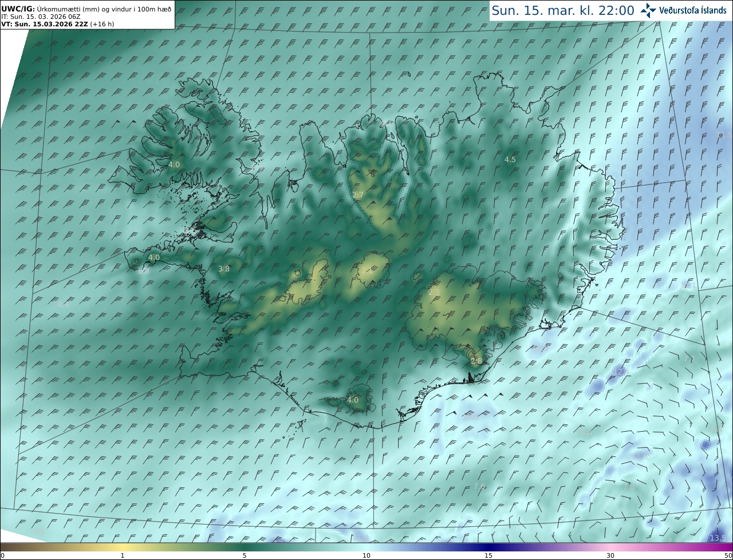Click the 3.8 value label on the map
Viewport: 733px width, 560px height.
224,269
